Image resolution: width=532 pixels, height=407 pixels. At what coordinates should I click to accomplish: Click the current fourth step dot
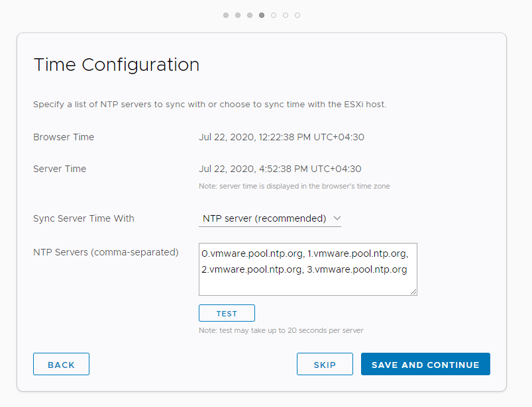tap(262, 15)
